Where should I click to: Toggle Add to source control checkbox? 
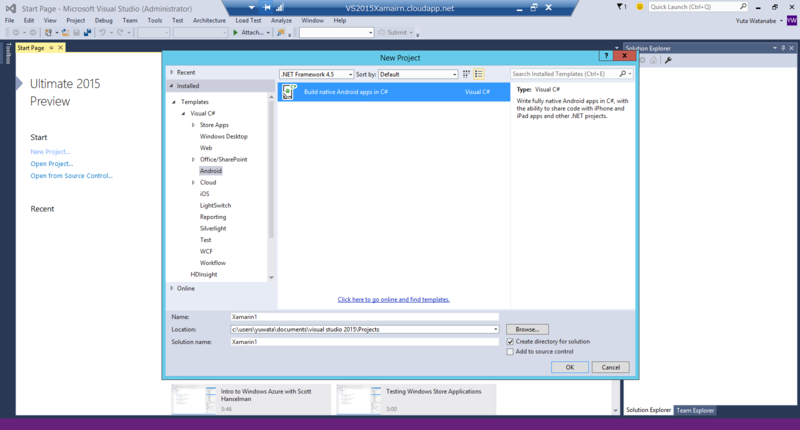tap(510, 351)
